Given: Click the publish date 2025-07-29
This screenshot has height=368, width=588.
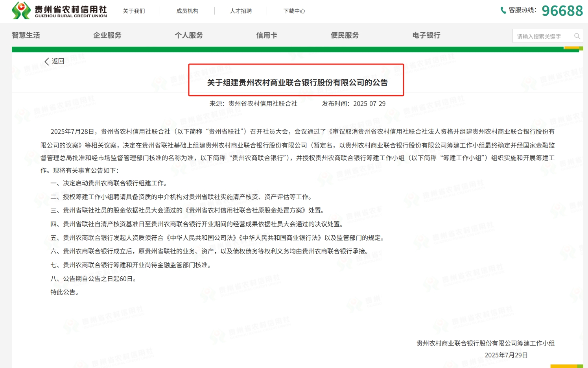Looking at the screenshot, I should [369, 104].
